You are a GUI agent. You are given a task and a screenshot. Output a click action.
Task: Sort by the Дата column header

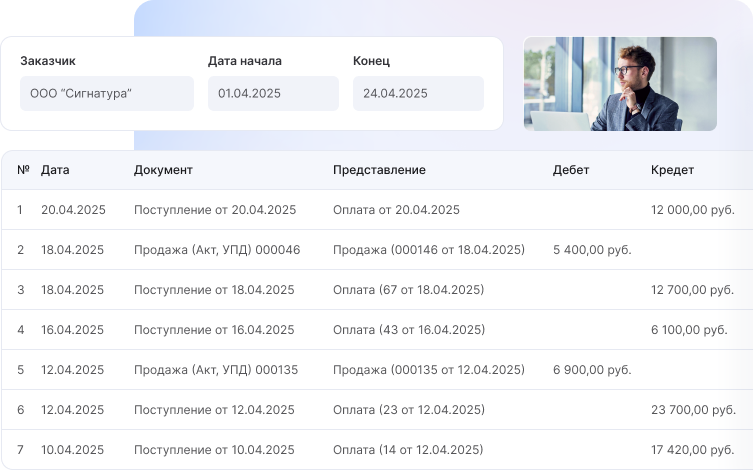pyautogui.click(x=55, y=170)
